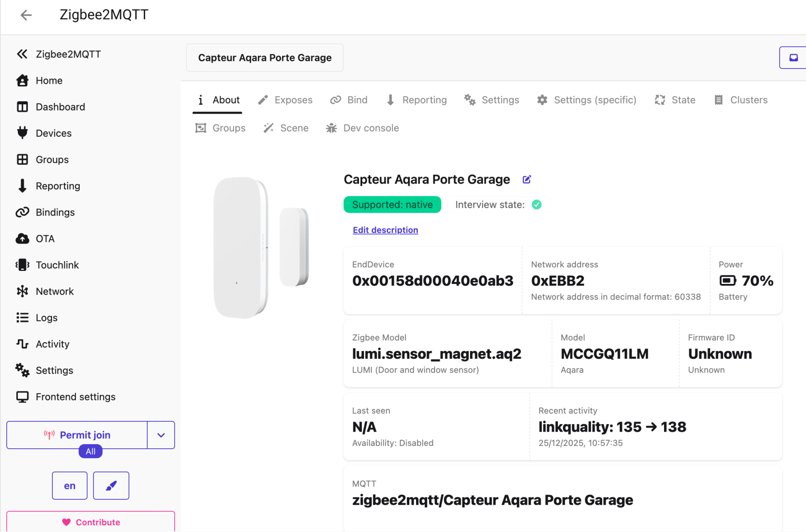Click the back arrow in top header
This screenshot has height=532, width=806.
pyautogui.click(x=26, y=15)
